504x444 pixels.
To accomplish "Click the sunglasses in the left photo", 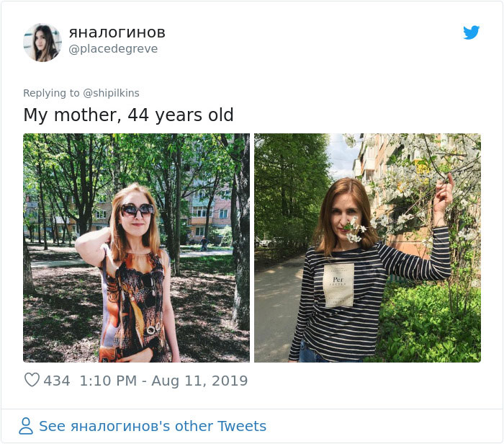I will tap(137, 210).
